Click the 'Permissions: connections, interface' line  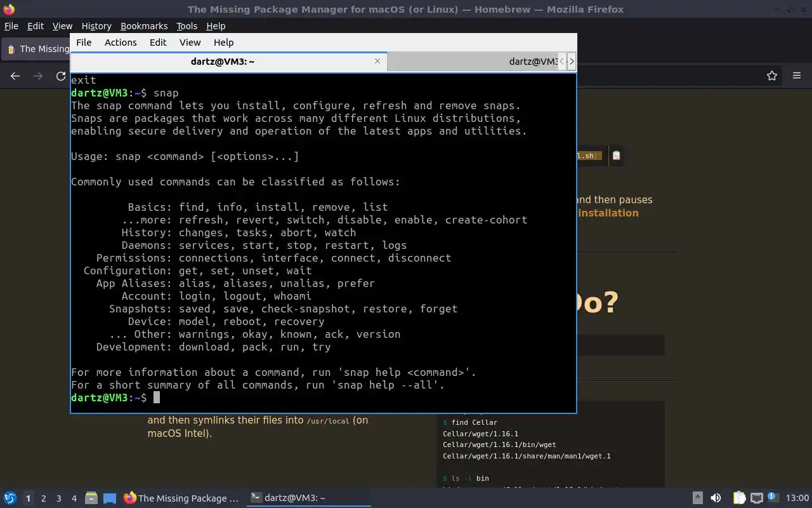point(273,258)
